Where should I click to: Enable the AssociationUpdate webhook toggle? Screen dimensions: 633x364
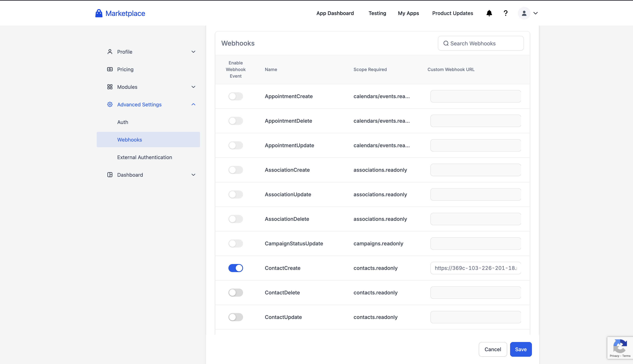236,194
